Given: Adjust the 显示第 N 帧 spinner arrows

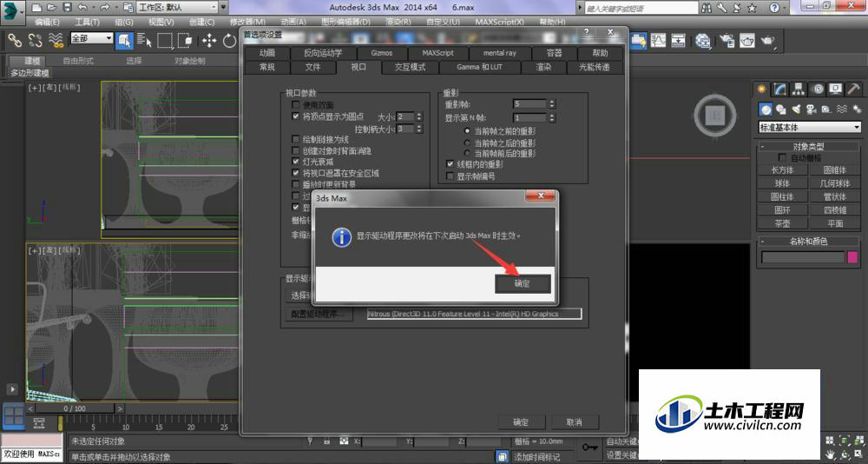Looking at the screenshot, I should pyautogui.click(x=551, y=117).
